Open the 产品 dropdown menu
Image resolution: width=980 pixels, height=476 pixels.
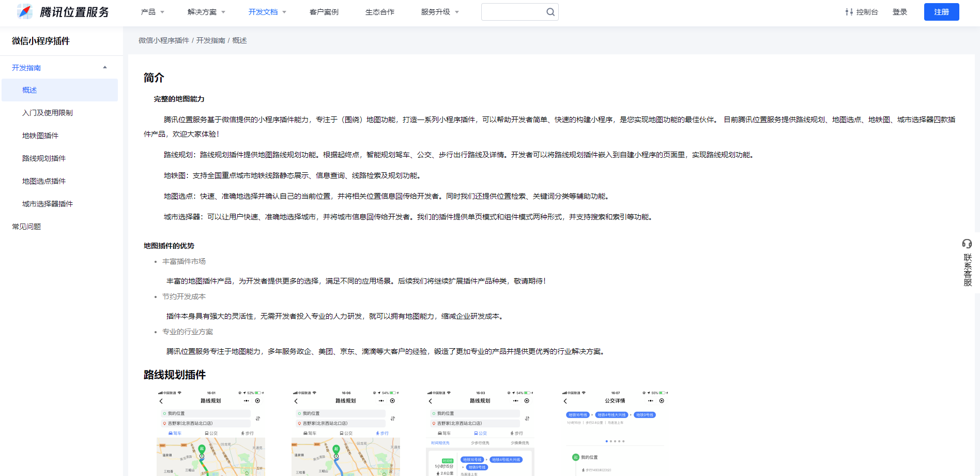[x=152, y=12]
